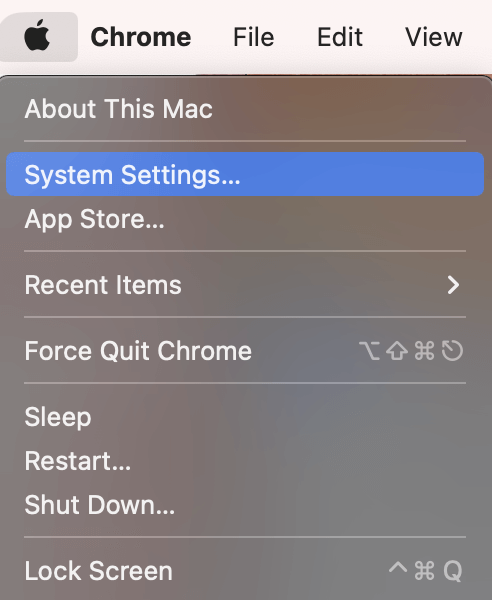Click the Apple logo in menu bar

click(37, 36)
